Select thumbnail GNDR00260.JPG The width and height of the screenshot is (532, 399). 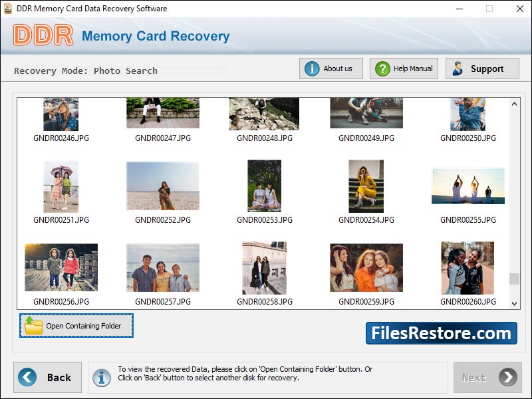[467, 267]
